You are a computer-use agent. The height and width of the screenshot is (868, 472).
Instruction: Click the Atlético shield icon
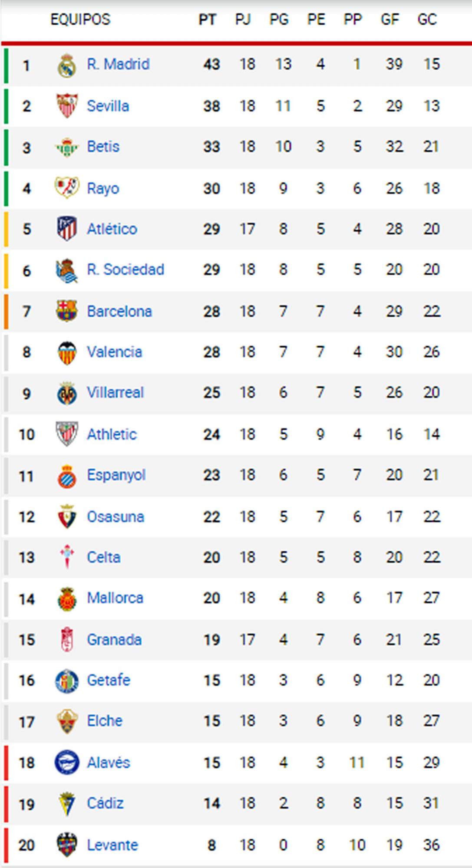click(x=67, y=229)
